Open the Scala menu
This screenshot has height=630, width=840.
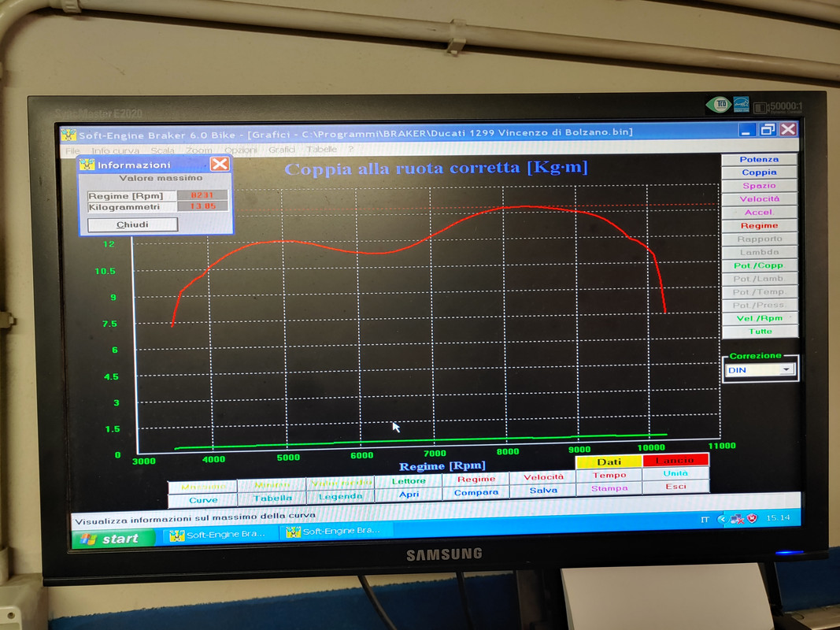pos(162,150)
